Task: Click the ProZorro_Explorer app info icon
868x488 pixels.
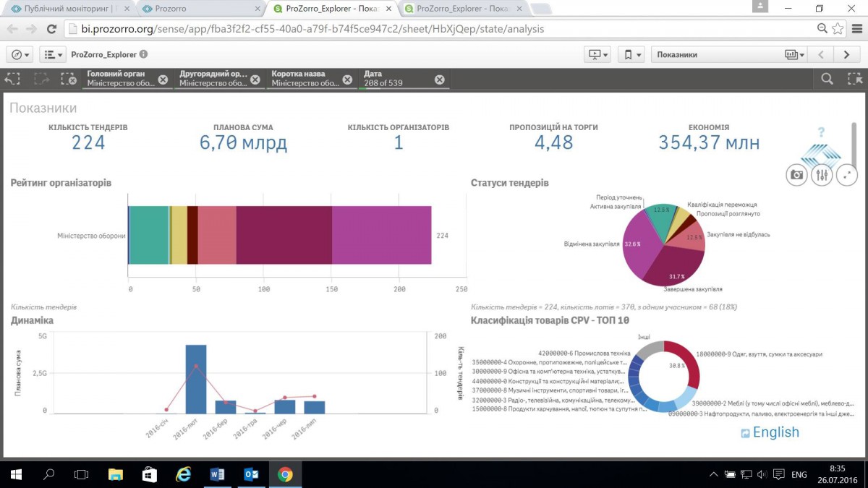Action: pos(143,54)
